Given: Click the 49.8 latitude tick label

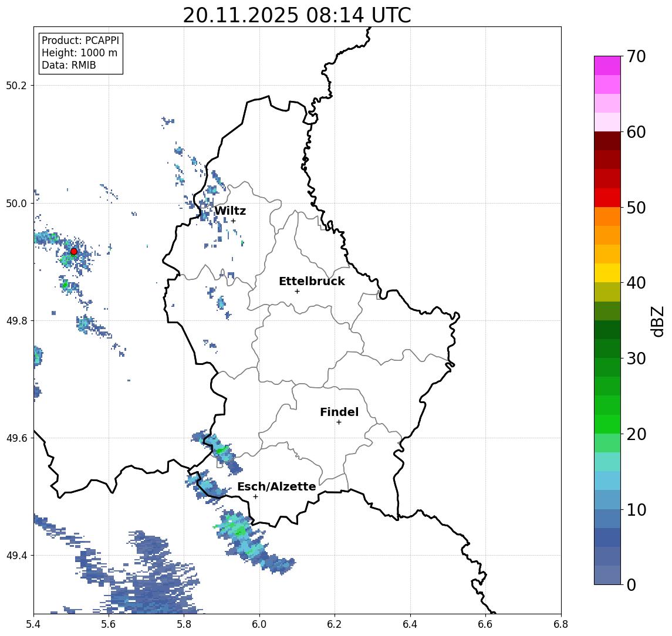Looking at the screenshot, I should click(16, 320).
